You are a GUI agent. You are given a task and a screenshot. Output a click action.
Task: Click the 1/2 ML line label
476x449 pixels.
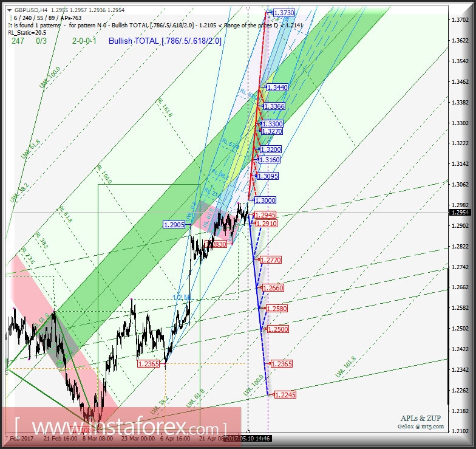[182, 298]
